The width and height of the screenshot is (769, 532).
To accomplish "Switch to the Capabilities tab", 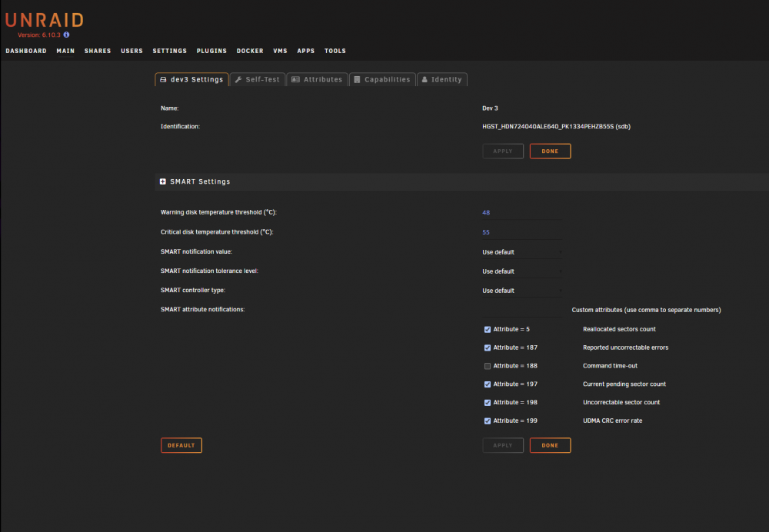I will [382, 79].
